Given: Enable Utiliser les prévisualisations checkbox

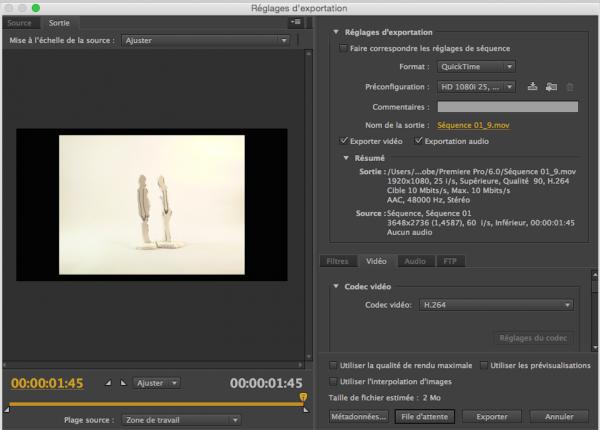Looking at the screenshot, I should coord(484,365).
